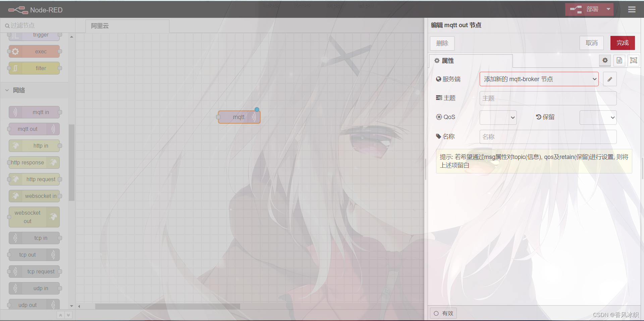Select the filter node in palette
This screenshot has height=321, width=644.
[34, 68]
